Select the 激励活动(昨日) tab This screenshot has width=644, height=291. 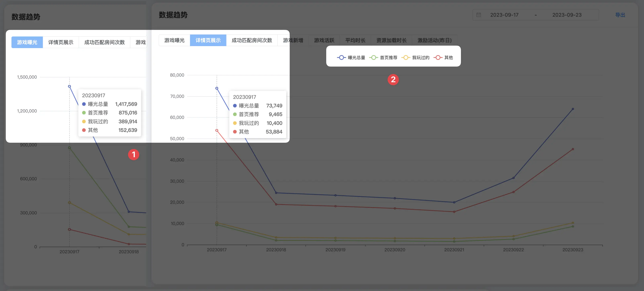tap(434, 40)
